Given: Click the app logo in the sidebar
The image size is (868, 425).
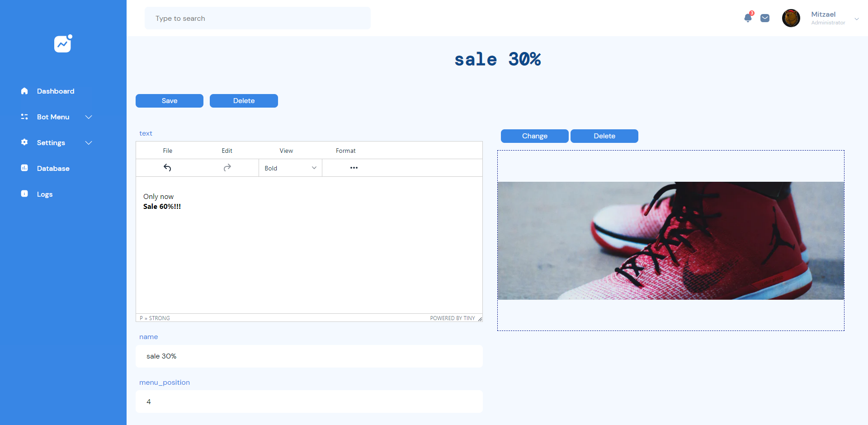Looking at the screenshot, I should [63, 44].
